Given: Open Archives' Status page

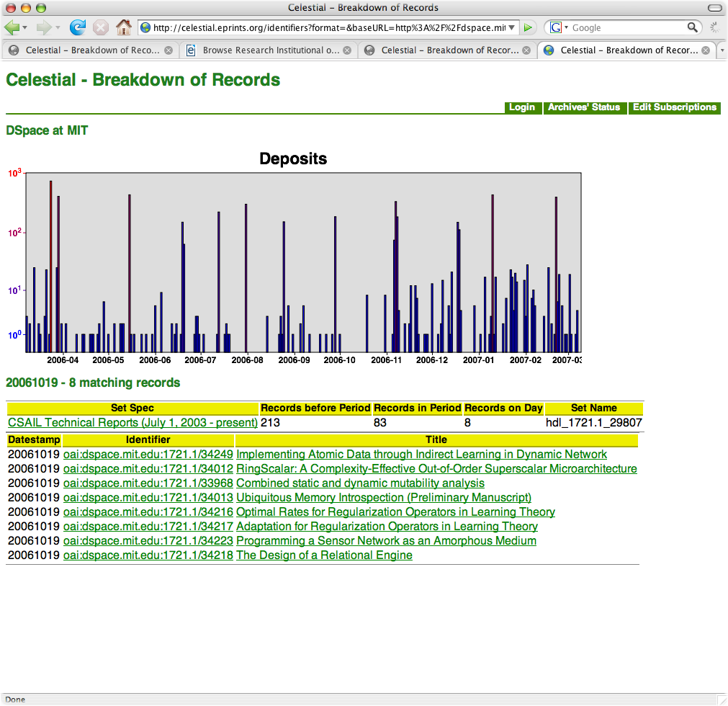Looking at the screenshot, I should point(584,107).
